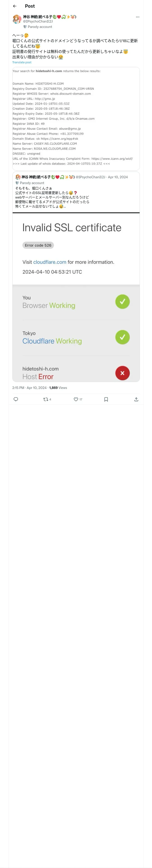Click the quoted post's small avatar
Viewport: 152px width, 868px height.
point(18,177)
